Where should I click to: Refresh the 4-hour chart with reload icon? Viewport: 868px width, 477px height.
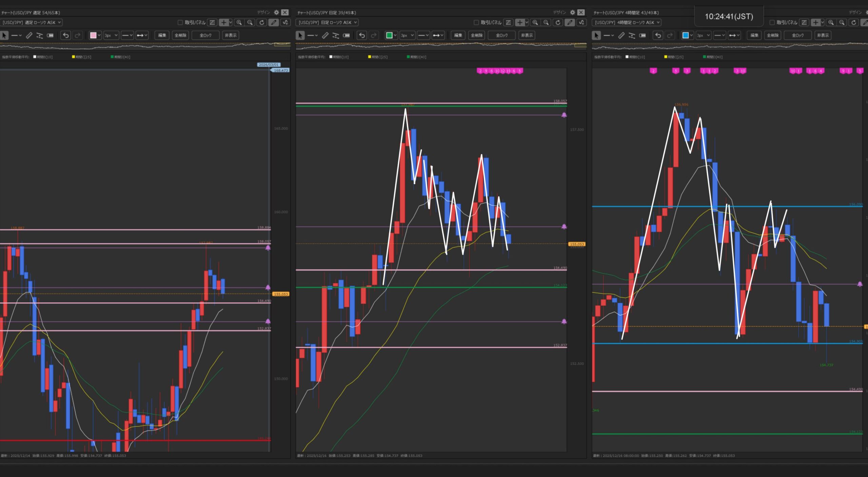[853, 22]
